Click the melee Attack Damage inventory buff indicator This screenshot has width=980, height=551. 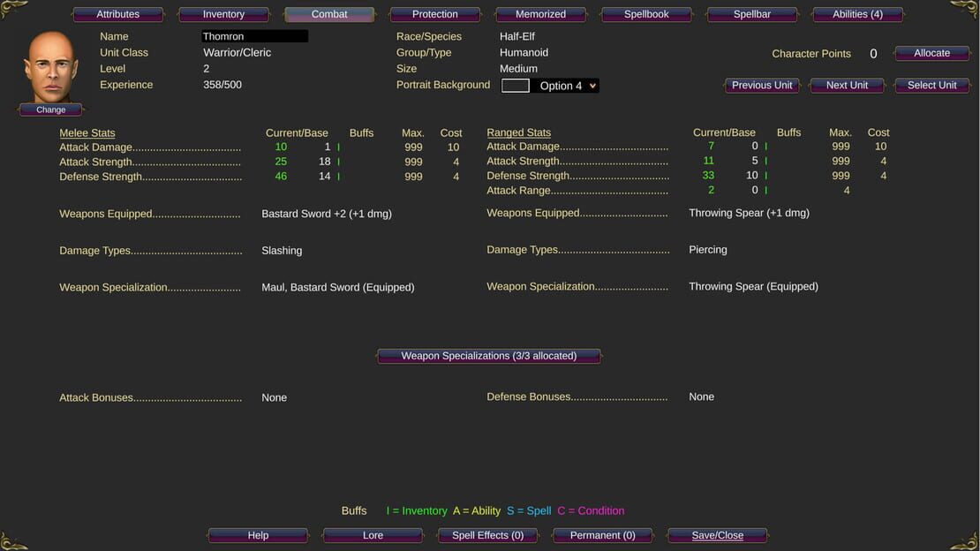[339, 147]
